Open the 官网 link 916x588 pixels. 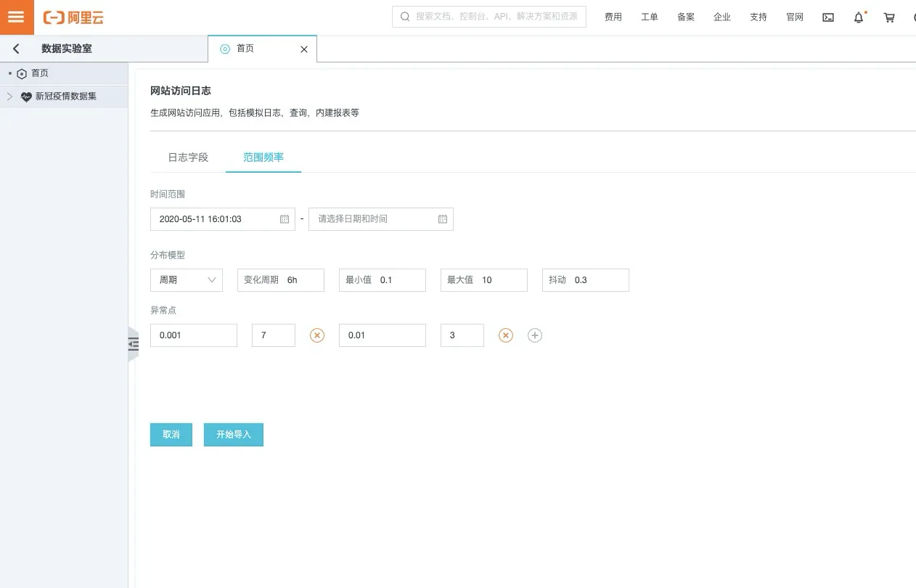coord(795,17)
